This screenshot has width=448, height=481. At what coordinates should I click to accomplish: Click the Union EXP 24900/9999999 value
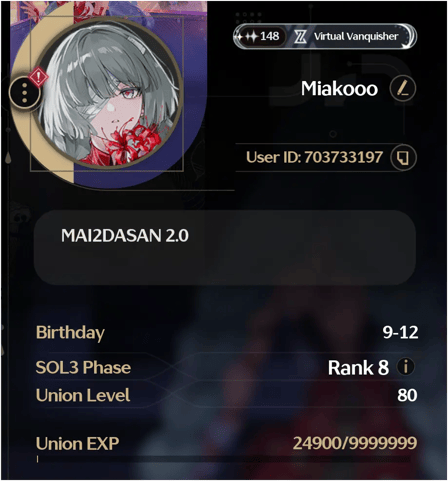355,443
